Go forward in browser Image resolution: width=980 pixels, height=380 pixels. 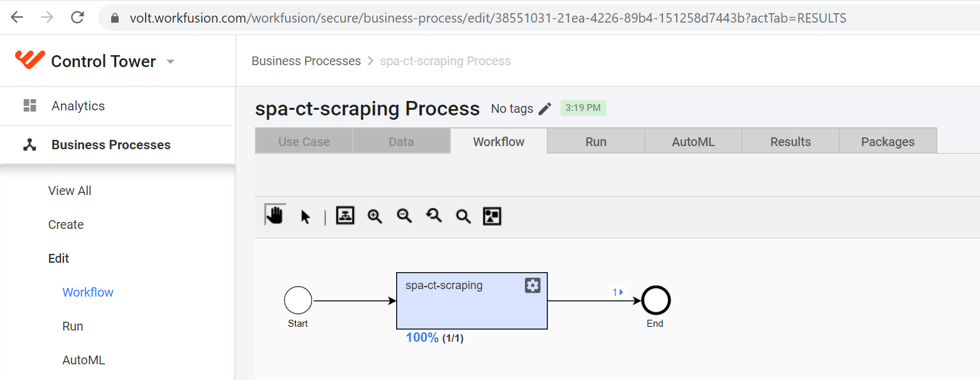47,18
